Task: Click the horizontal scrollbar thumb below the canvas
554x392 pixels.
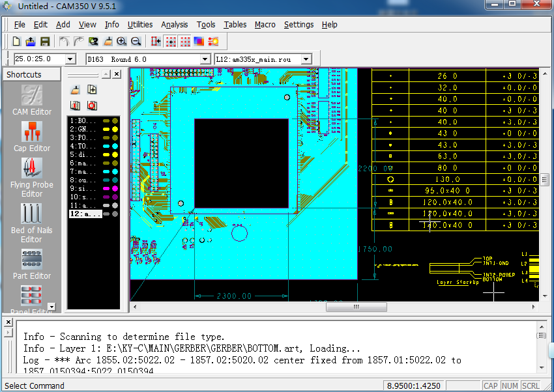Action: pos(356,307)
